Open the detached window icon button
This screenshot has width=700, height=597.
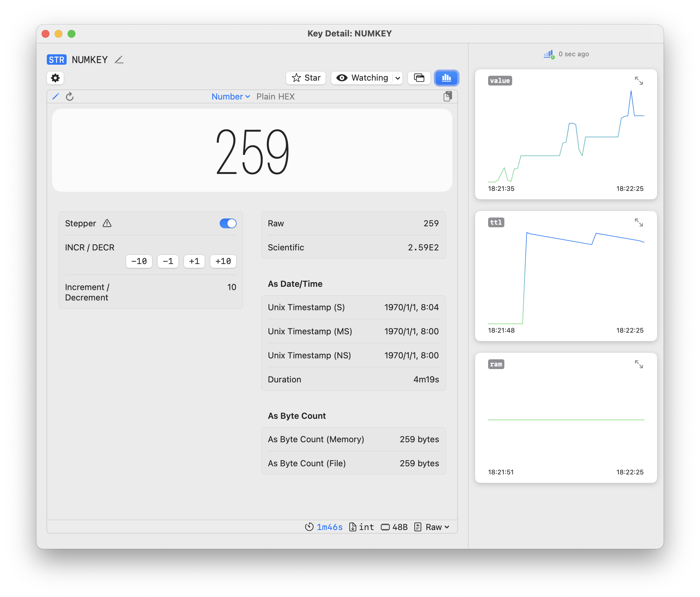[x=419, y=78]
